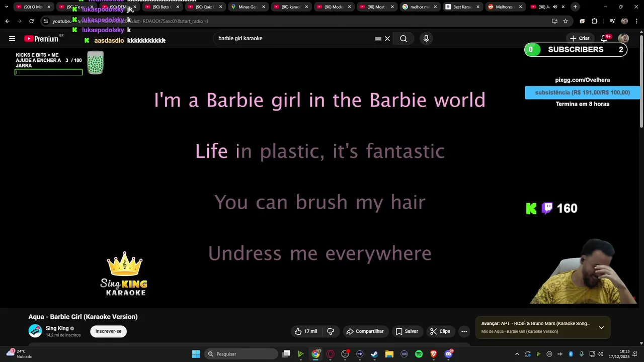Switch to the 'melhor mu' Google tab

pos(420,7)
